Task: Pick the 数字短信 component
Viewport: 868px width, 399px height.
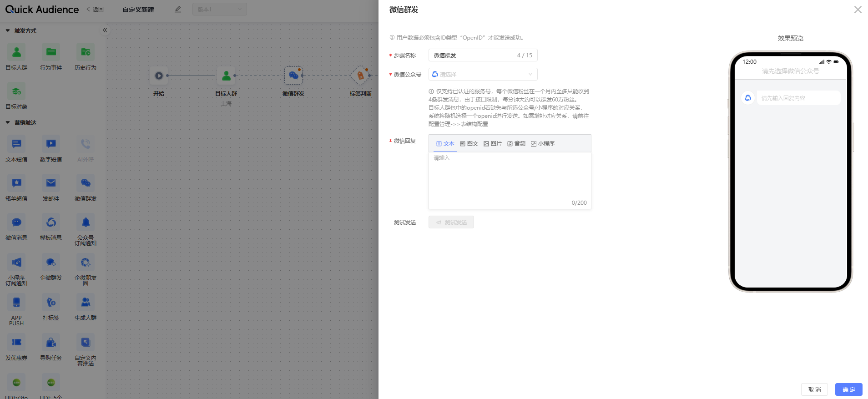Action: (x=51, y=144)
